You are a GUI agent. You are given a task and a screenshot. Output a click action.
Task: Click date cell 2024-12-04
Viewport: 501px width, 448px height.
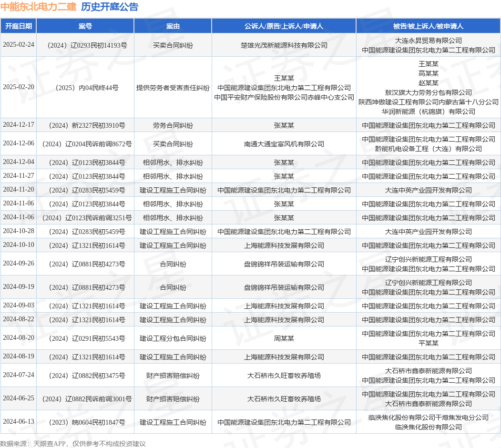click(19, 162)
